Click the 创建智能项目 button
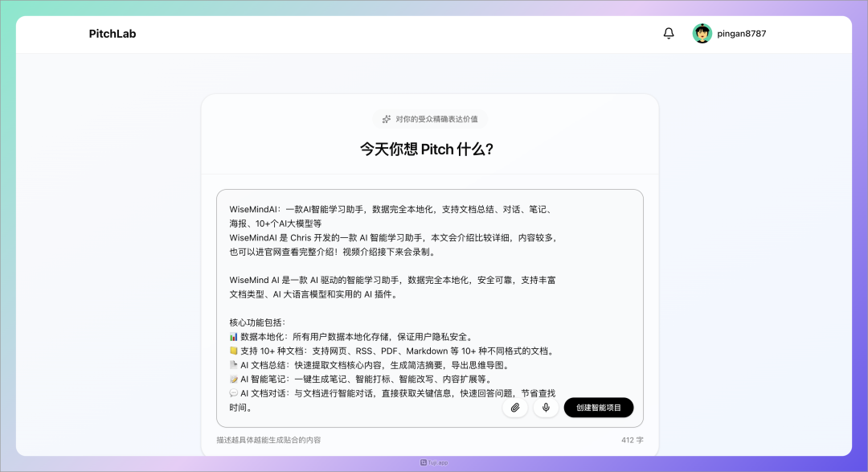Screen dimensions: 868x472 coord(599,408)
